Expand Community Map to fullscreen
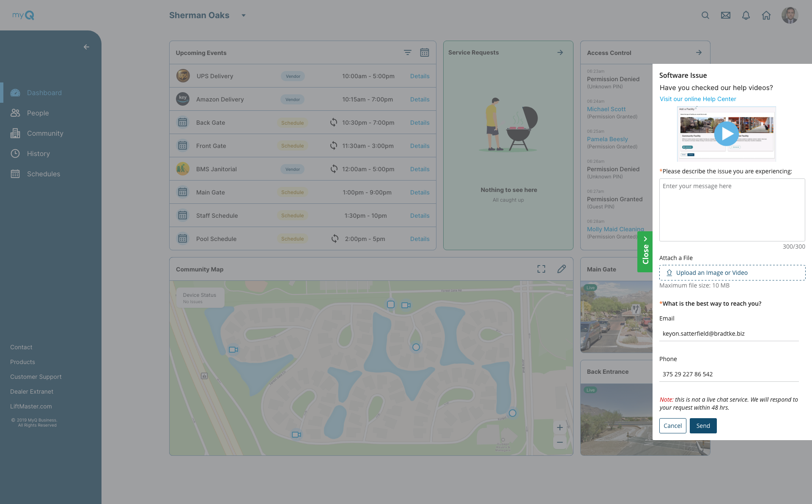The width and height of the screenshot is (812, 504). pyautogui.click(x=541, y=269)
